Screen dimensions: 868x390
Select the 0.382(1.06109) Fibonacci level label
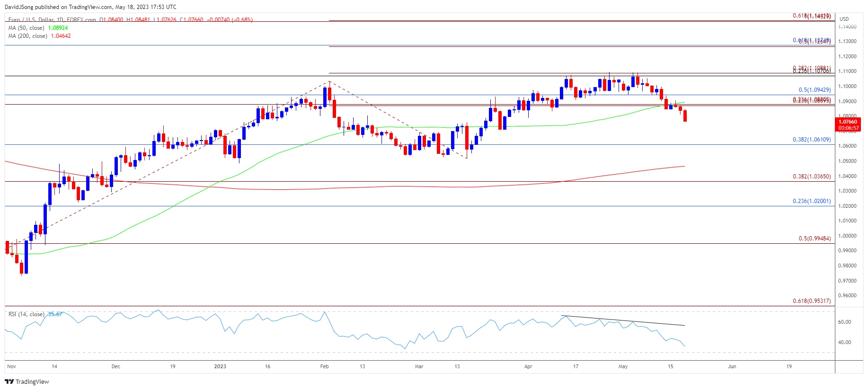811,140
